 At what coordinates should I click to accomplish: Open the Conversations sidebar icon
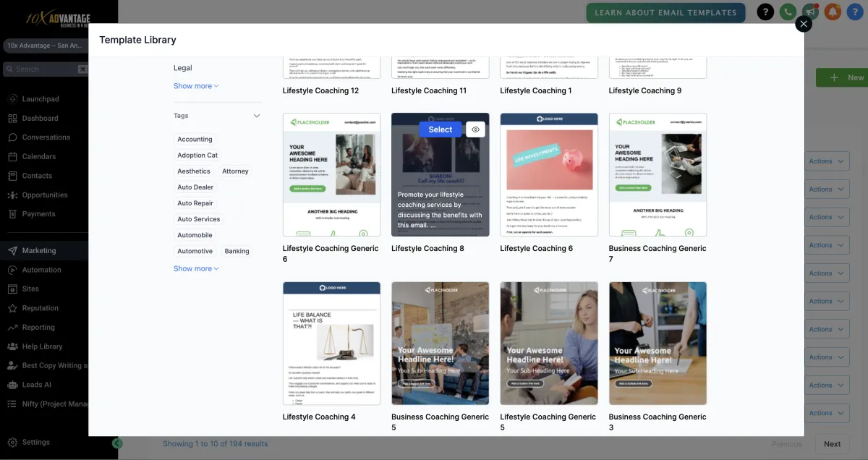coord(12,137)
